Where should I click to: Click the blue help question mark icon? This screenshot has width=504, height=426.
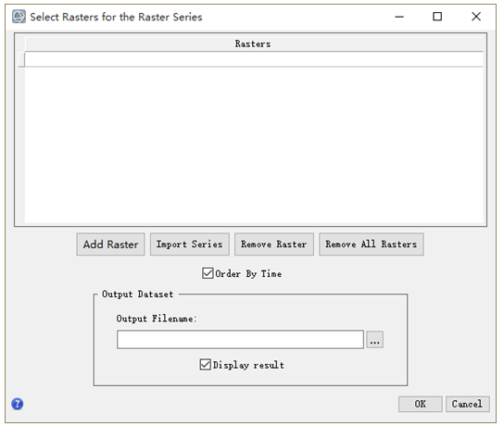(x=18, y=404)
